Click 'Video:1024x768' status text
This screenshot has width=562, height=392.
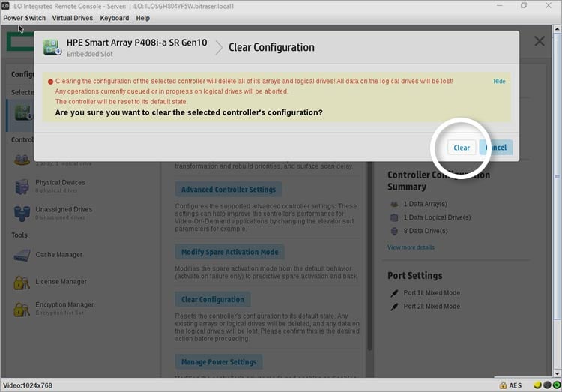(28, 385)
